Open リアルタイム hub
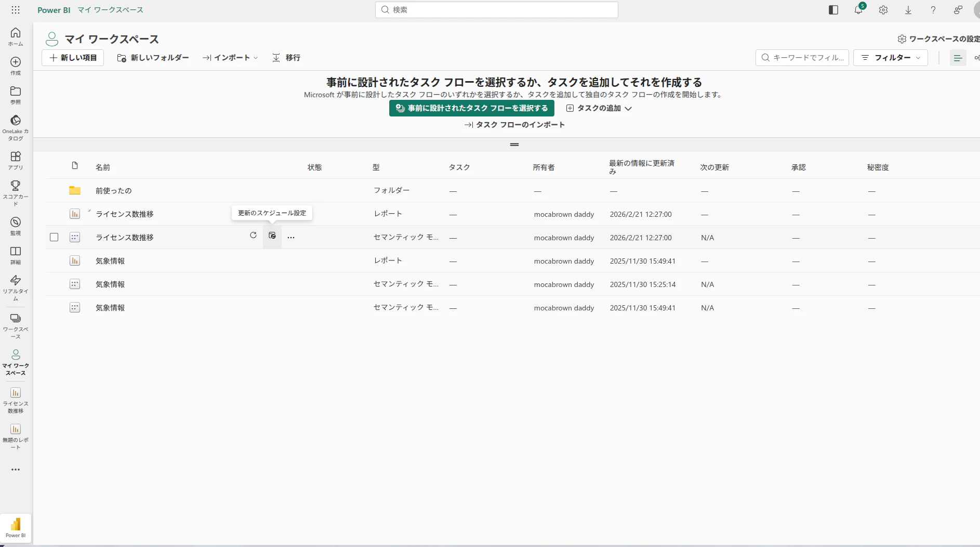The height and width of the screenshot is (547, 980). coord(16,288)
